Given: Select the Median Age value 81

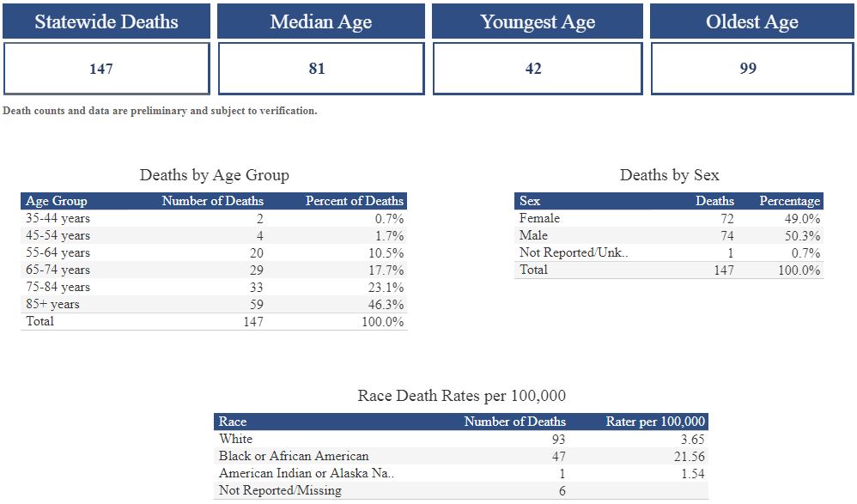Looking at the screenshot, I should (x=317, y=69).
